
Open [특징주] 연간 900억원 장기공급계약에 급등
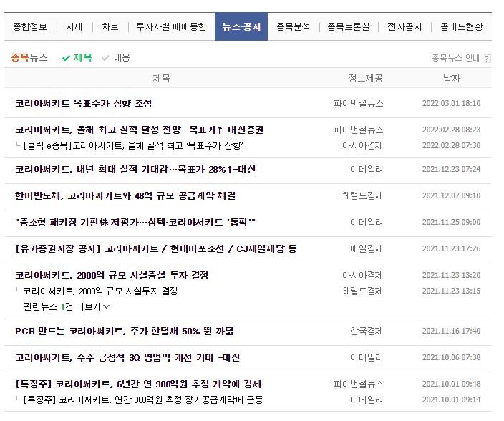pos(143,400)
